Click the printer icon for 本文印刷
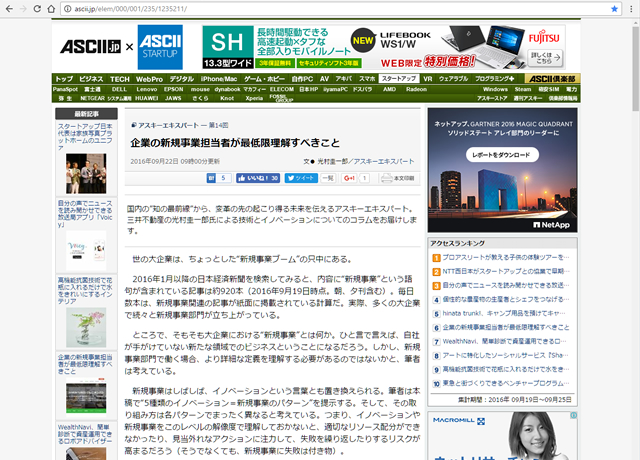The width and height of the screenshot is (640, 460). point(386,177)
